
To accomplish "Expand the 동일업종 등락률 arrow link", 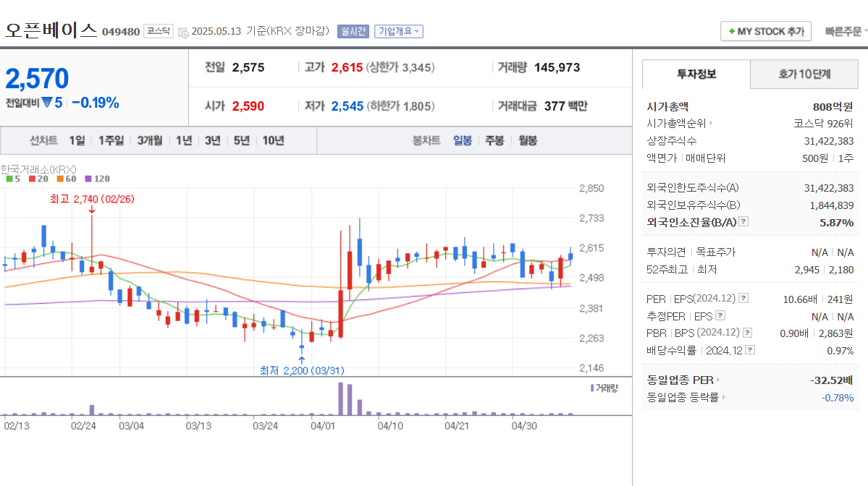I will pyautogui.click(x=723, y=397).
